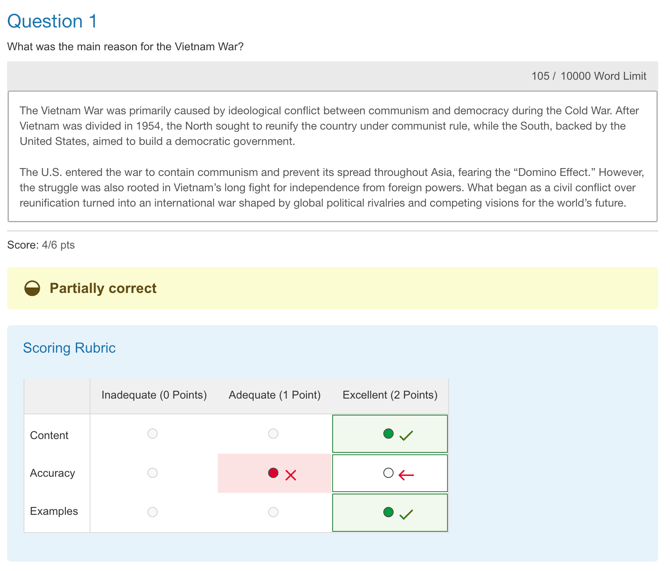The width and height of the screenshot is (670, 571).
Task: Click the Adequate (1 Point) column header
Action: pyautogui.click(x=274, y=395)
